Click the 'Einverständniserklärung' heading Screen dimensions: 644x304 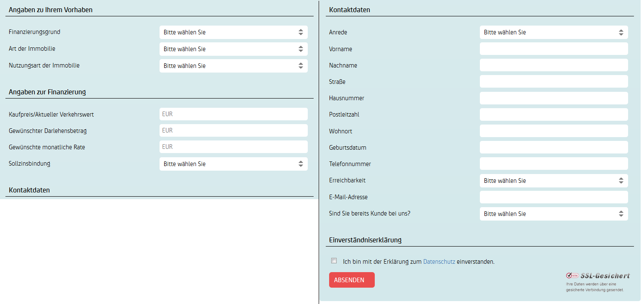coord(365,240)
